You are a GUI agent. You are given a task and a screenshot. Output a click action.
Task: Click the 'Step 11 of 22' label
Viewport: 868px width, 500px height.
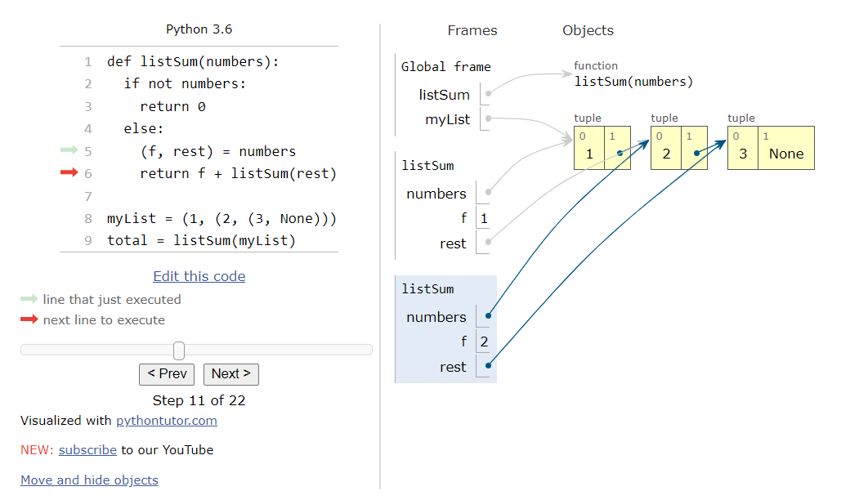click(199, 400)
